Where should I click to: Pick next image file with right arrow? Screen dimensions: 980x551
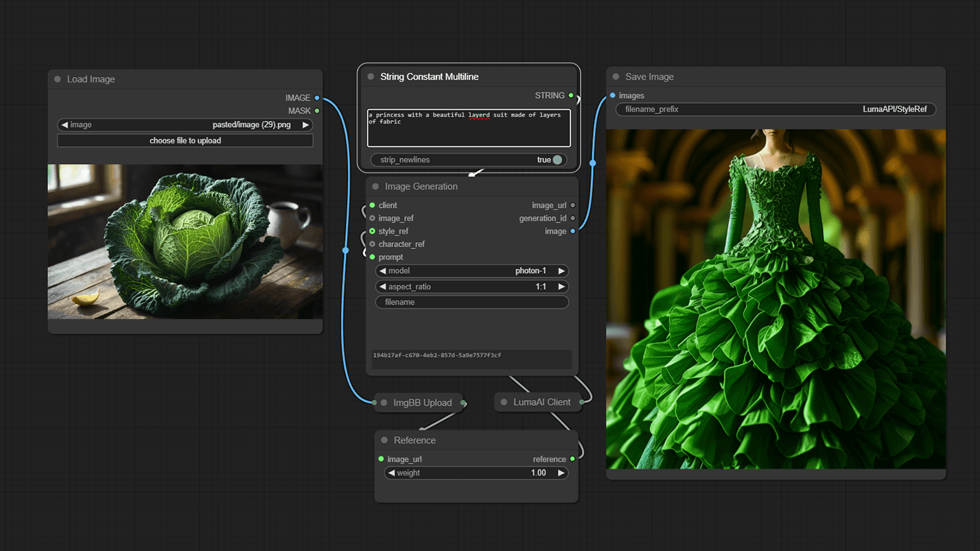coord(305,125)
